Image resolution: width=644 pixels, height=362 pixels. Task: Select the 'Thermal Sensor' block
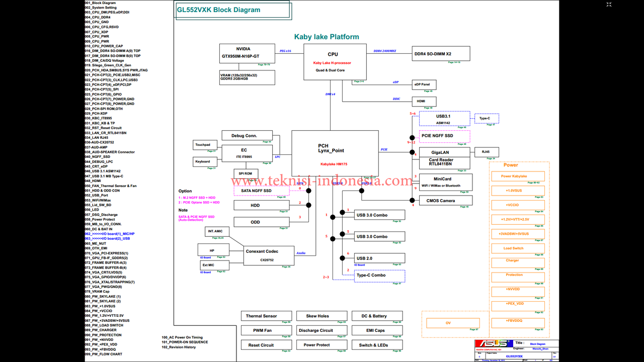click(x=266, y=316)
